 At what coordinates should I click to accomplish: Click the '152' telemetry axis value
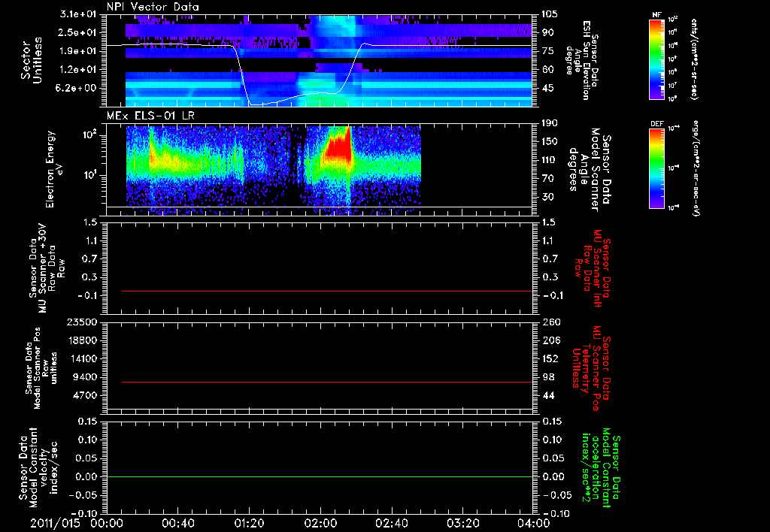[x=550, y=358]
